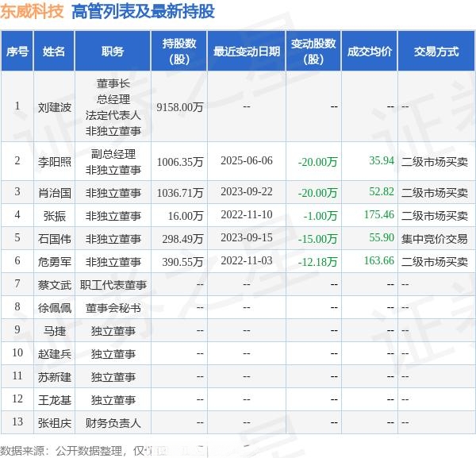This screenshot has height=458, width=476.
Task: Click the name 肖治国
Action: (55, 193)
